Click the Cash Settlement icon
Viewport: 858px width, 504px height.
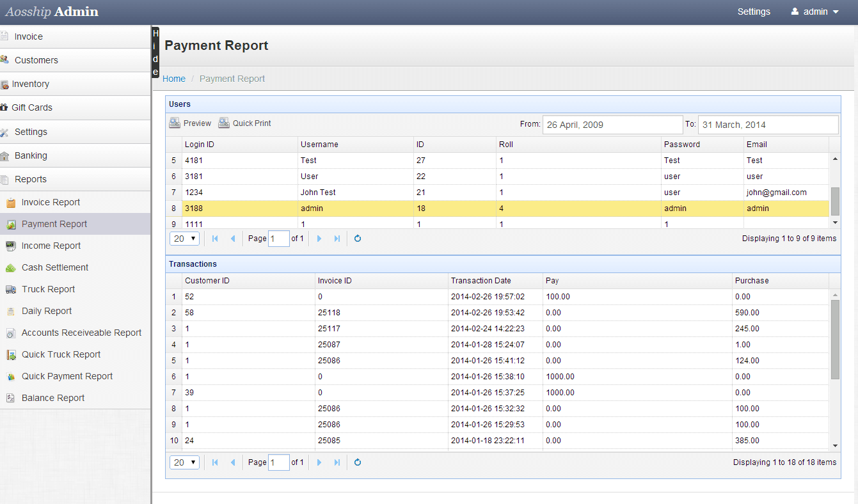pyautogui.click(x=10, y=267)
